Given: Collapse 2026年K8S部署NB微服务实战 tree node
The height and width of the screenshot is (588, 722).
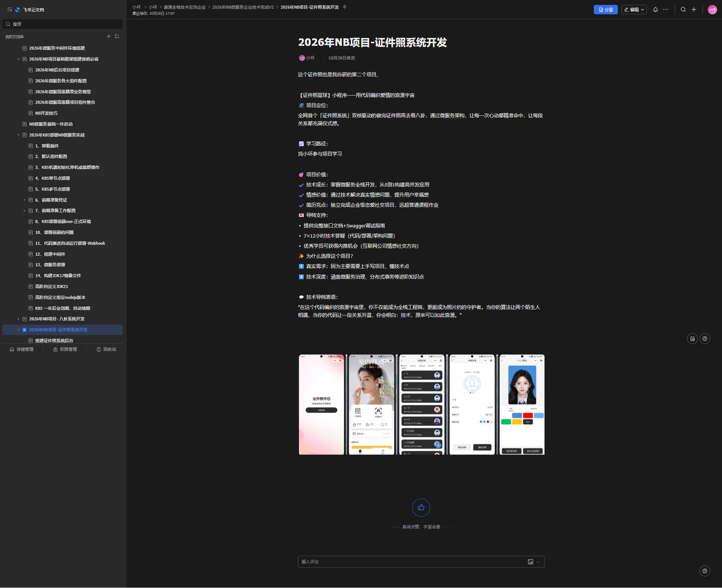Looking at the screenshot, I should tap(18, 135).
